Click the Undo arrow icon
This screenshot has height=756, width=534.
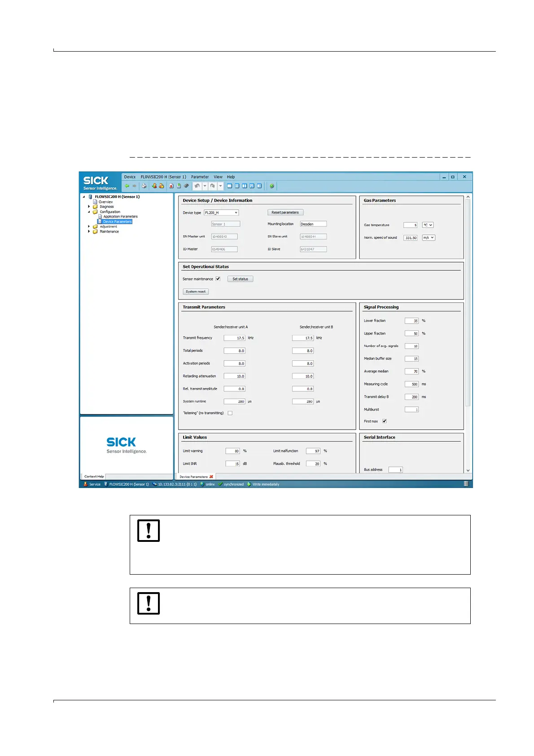(x=197, y=186)
